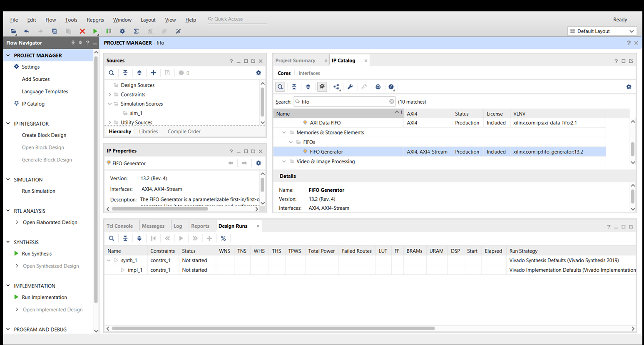Viewport: 644px width, 345px height.
Task: Click the Add Sources plus icon
Action: (153, 73)
